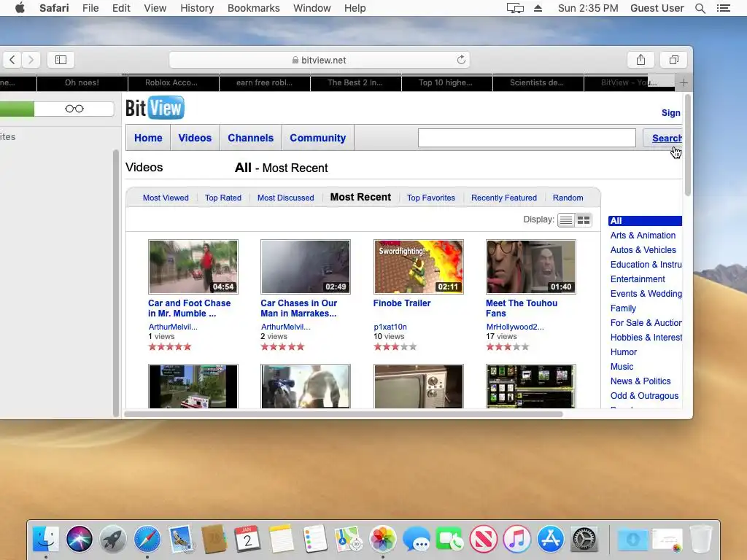Viewport: 747px width, 560px height.
Task: Open Safari compass icon in Dock
Action: 147,539
